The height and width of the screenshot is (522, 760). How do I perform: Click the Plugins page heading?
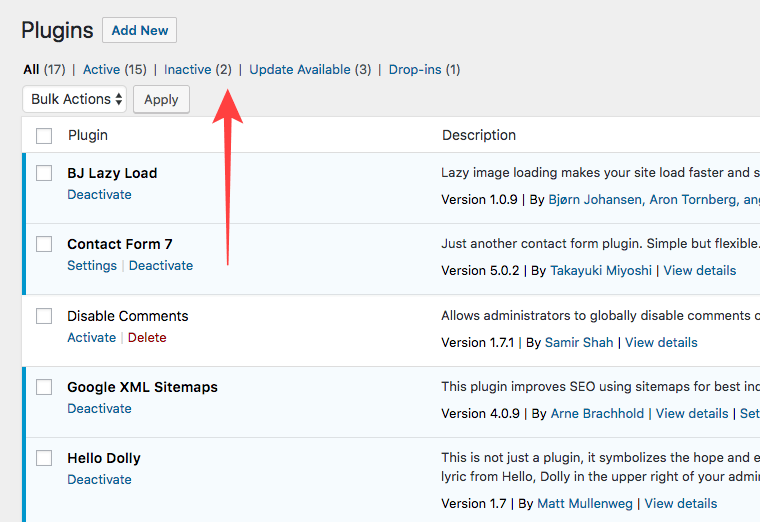click(x=57, y=31)
